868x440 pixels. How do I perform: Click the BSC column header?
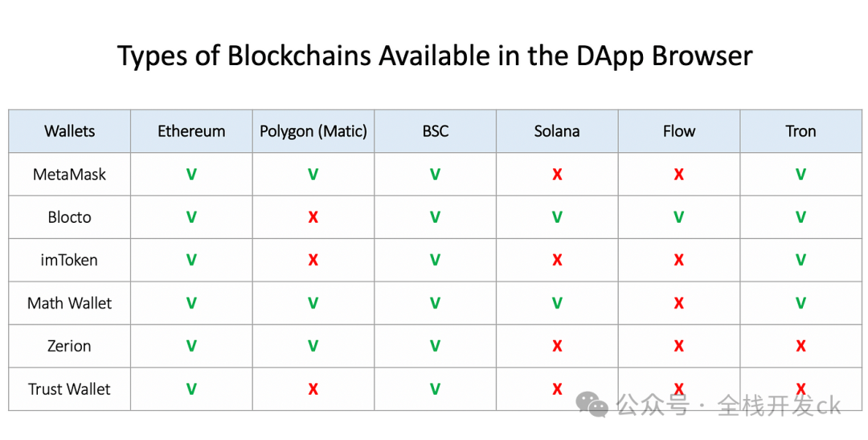point(435,131)
